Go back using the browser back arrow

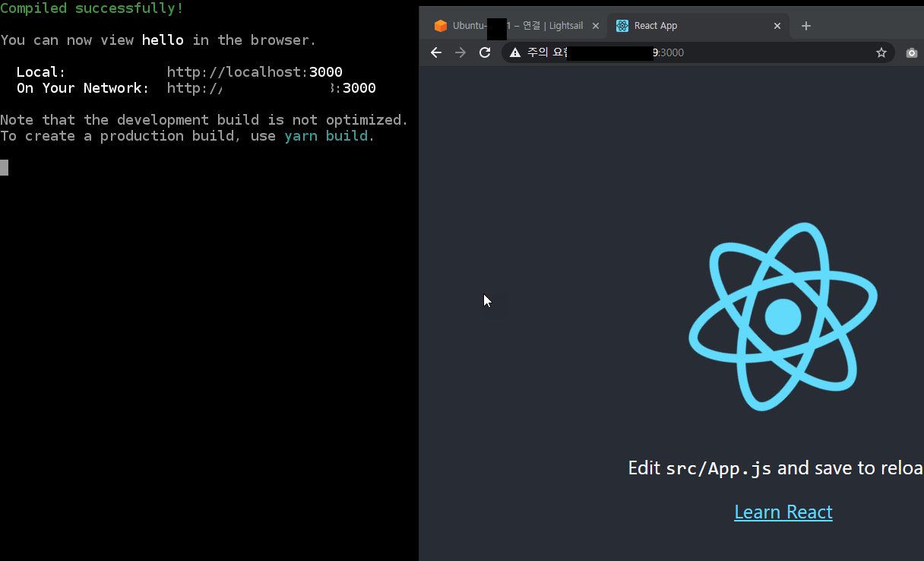coord(435,52)
